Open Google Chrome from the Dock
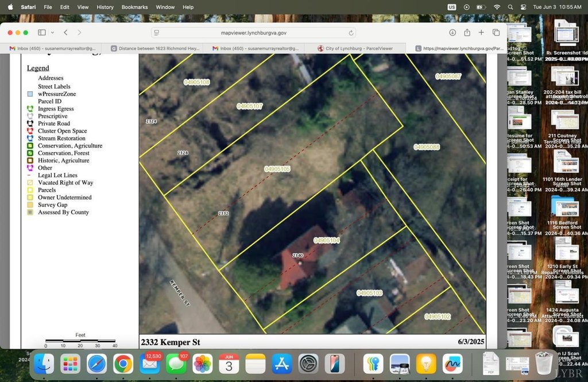This screenshot has width=588, height=382. (123, 364)
